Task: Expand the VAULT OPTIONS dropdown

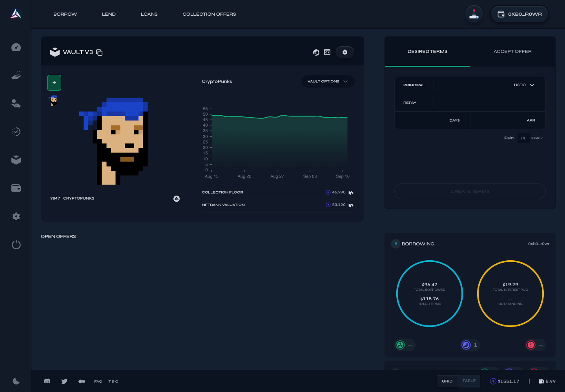Action: tap(328, 82)
